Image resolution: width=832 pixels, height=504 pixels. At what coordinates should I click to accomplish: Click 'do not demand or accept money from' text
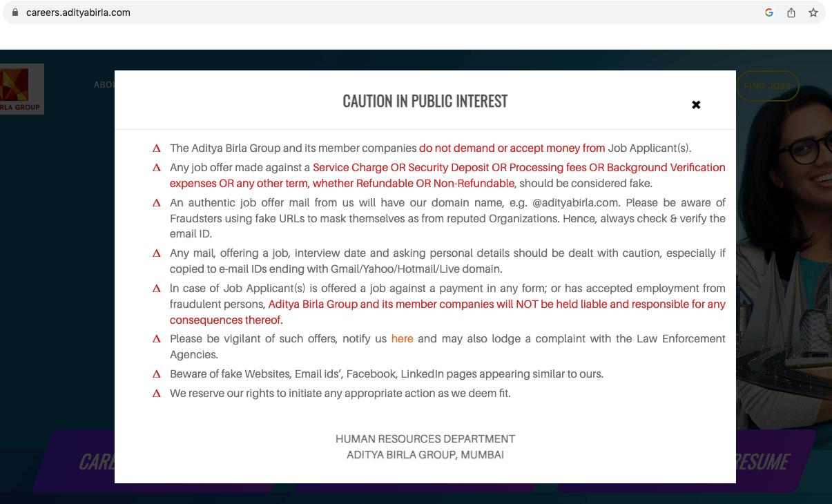[512, 148]
